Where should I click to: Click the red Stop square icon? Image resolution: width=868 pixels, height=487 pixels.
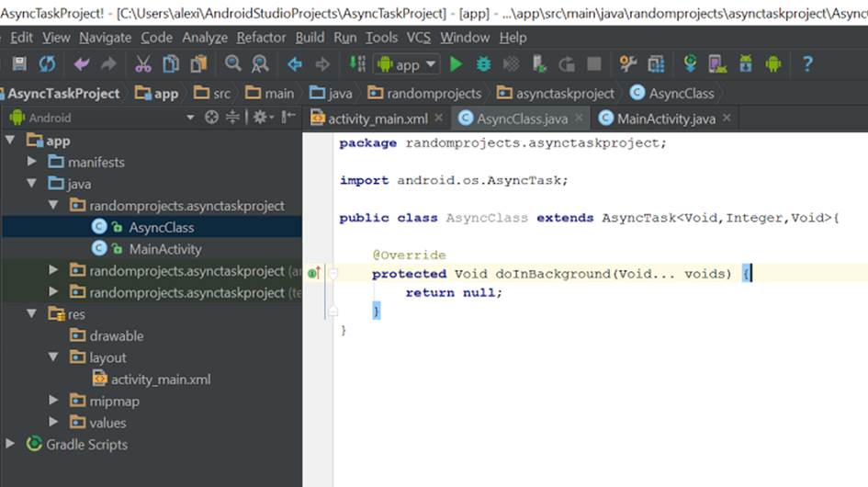tap(594, 64)
